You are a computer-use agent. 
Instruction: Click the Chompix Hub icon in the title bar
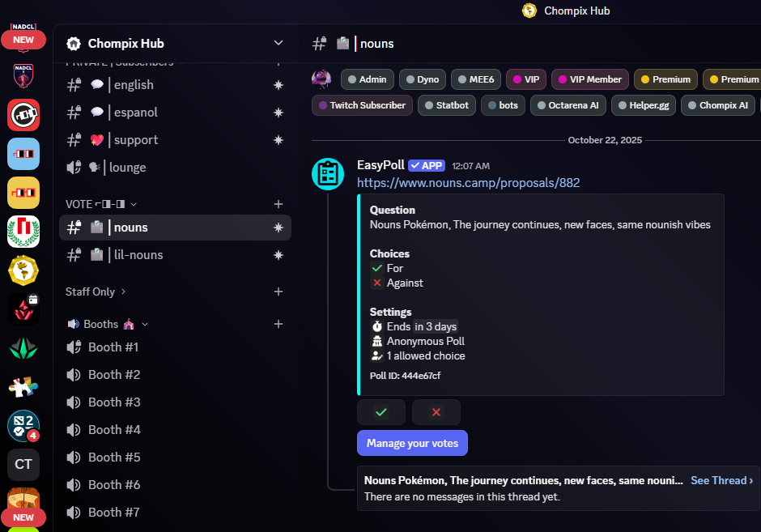[x=529, y=11]
